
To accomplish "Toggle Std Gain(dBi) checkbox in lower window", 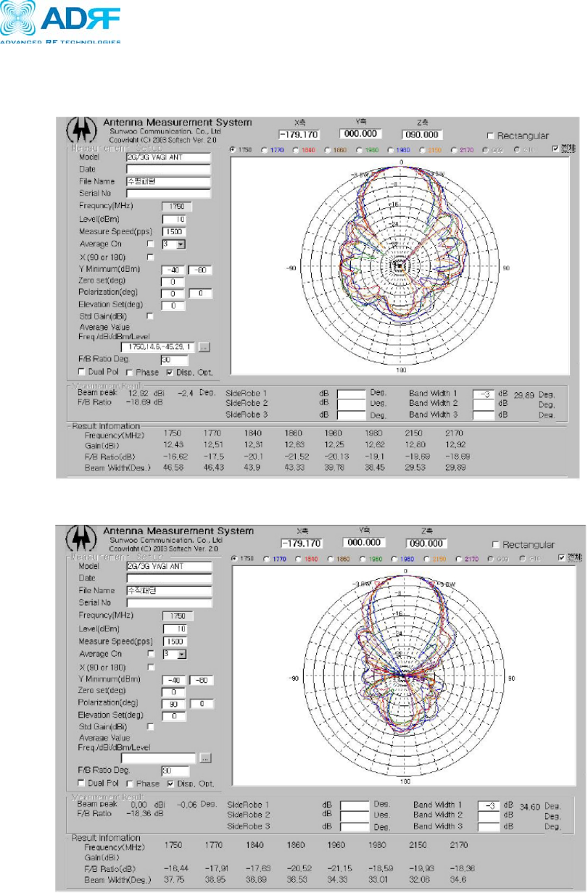I will click(x=151, y=726).
